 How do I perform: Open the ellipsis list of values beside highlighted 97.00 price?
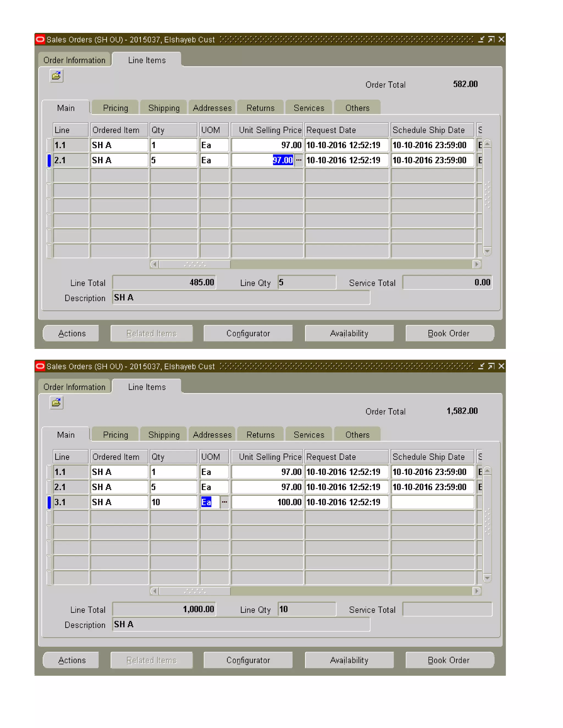[x=299, y=160]
